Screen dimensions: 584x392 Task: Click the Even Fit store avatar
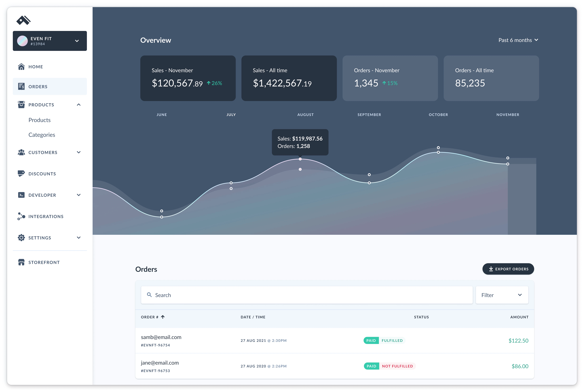(22, 41)
